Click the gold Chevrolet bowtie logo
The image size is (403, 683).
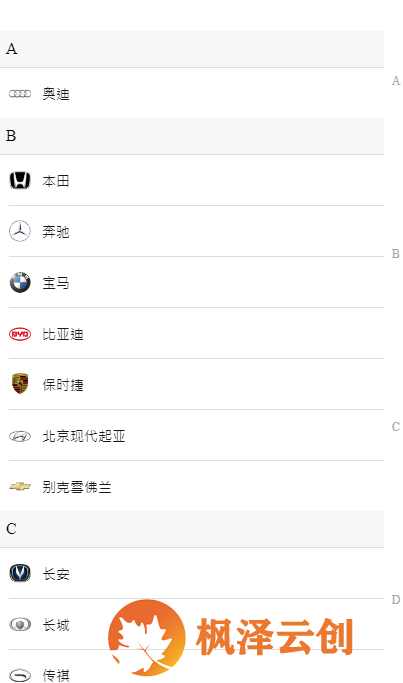coord(20,487)
